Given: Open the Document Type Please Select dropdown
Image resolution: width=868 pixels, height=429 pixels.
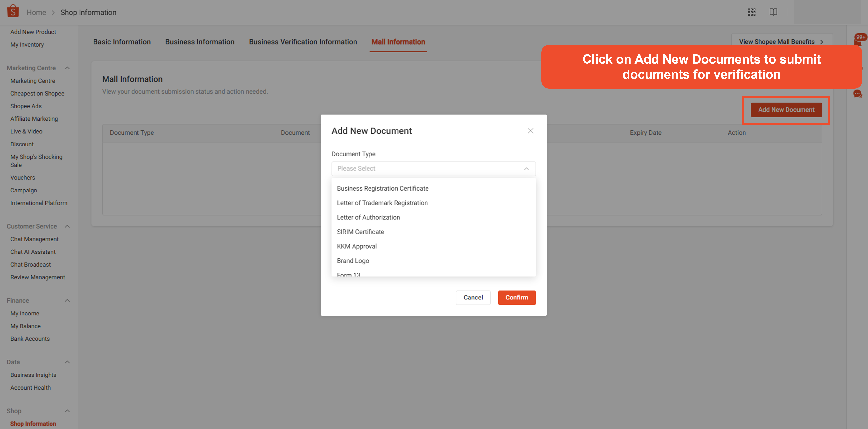Looking at the screenshot, I should click(433, 169).
